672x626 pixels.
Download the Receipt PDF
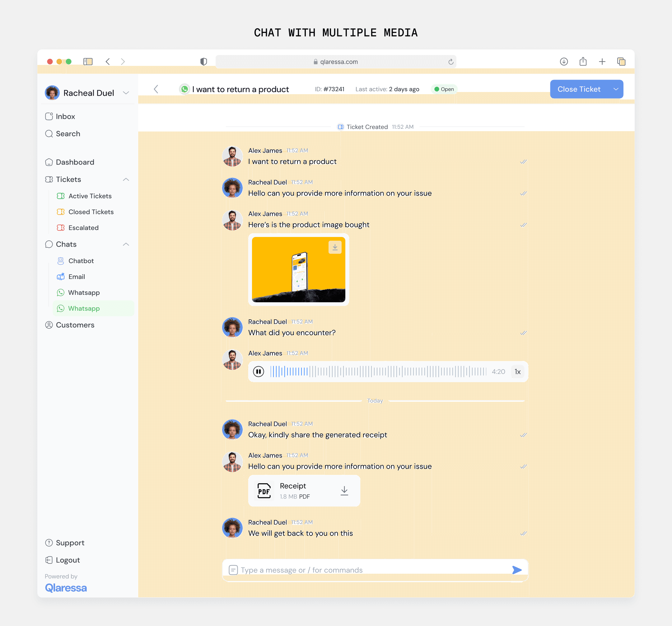click(x=344, y=490)
